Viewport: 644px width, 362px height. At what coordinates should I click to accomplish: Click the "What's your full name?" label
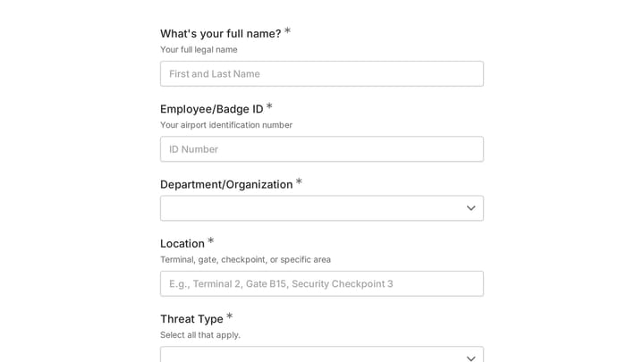pyautogui.click(x=221, y=34)
